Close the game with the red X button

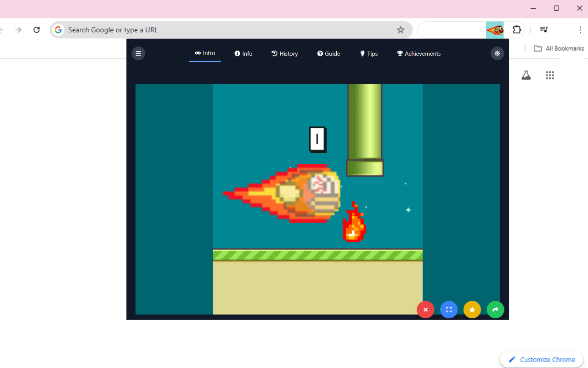click(425, 310)
